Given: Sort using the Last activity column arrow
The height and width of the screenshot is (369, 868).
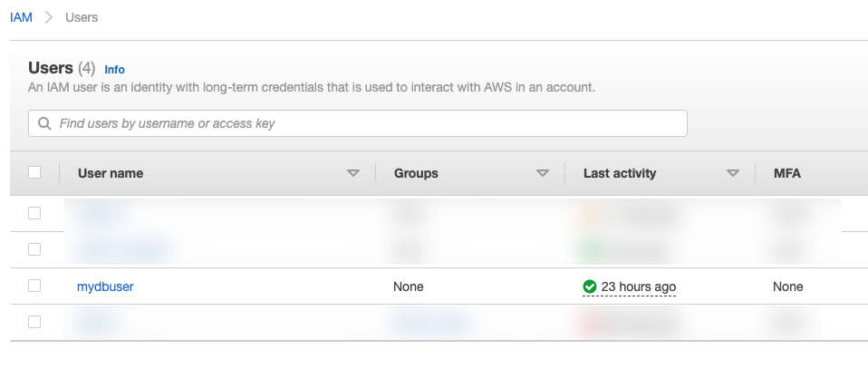Looking at the screenshot, I should [x=733, y=173].
